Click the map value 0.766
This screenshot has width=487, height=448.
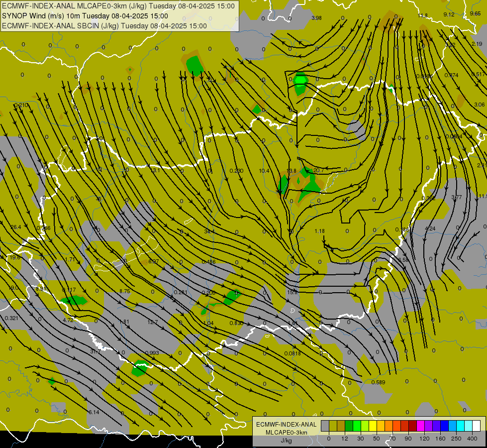[43, 228]
